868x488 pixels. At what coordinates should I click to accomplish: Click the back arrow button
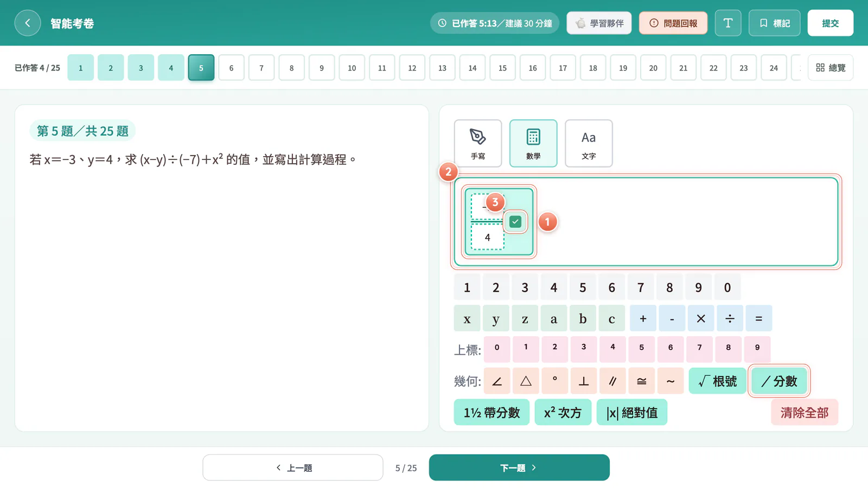[x=28, y=23]
